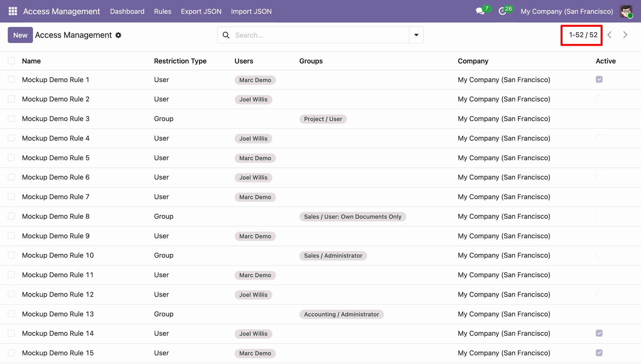Open the Mockup Demo Rule 10 record
641x364 pixels.
coord(58,255)
